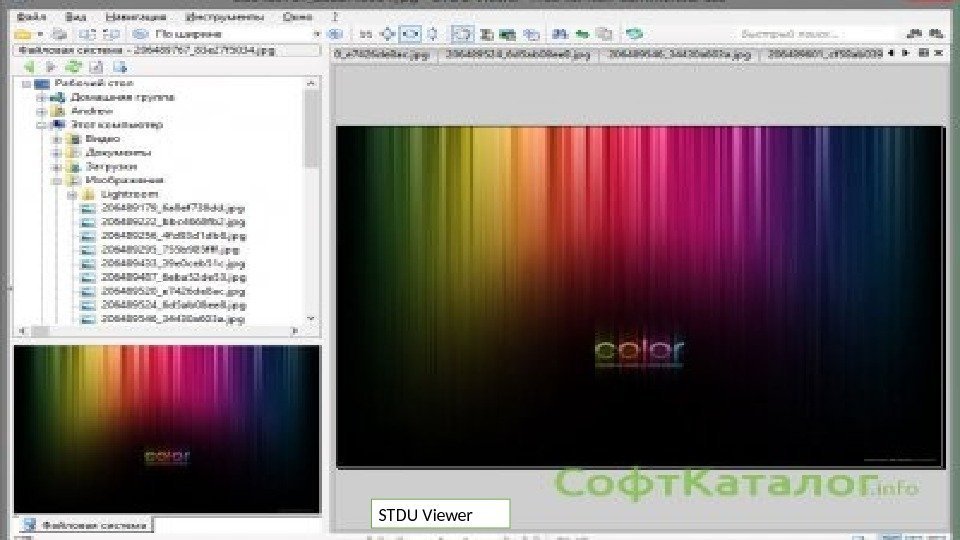Click the green refresh icon in file panel
960x540 pixels.
(x=73, y=67)
